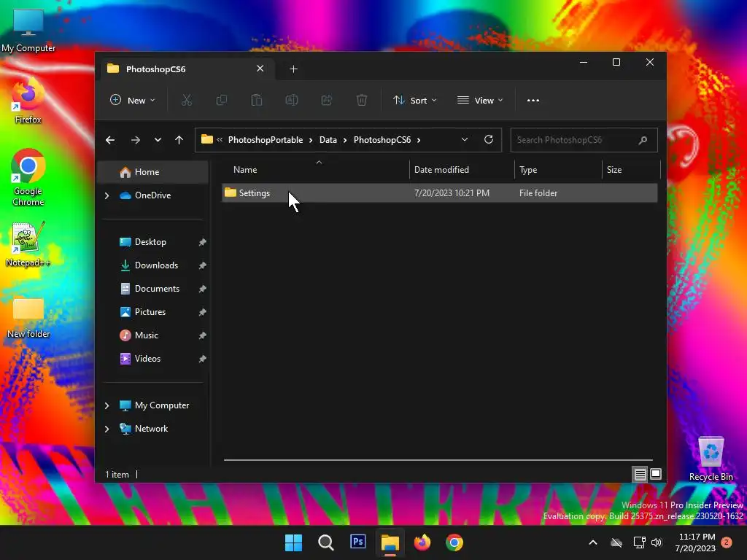747x560 pixels.
Task: Click the Delete trash icon
Action: pos(362,100)
